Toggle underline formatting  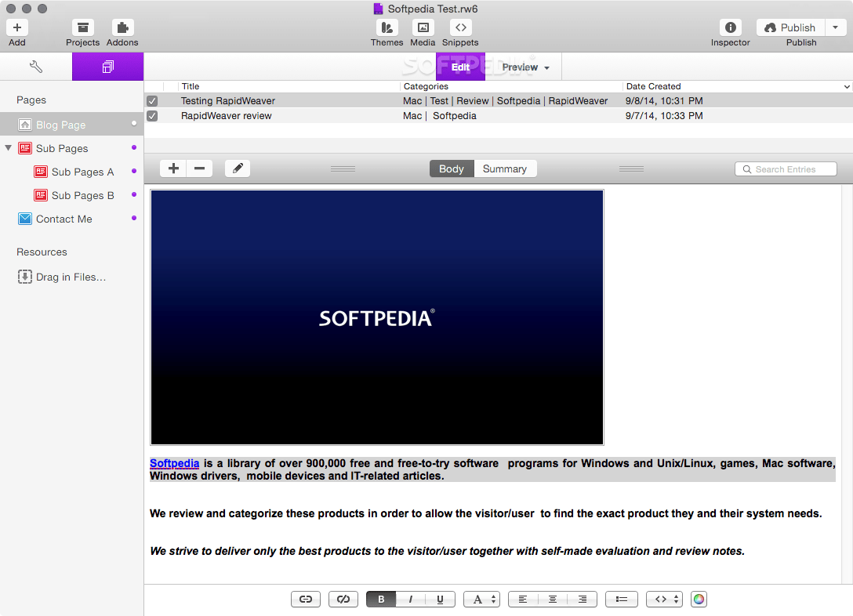coord(440,599)
